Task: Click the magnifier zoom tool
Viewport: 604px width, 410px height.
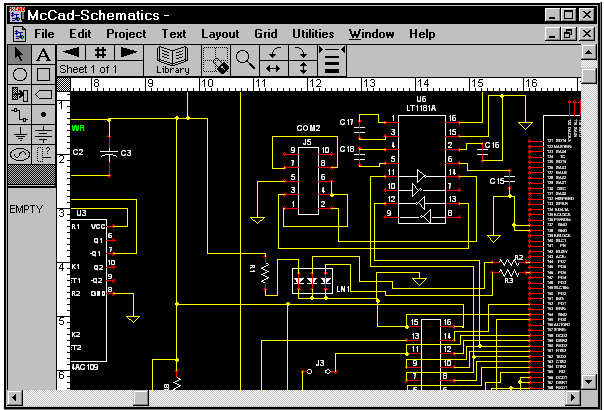Action: point(245,59)
